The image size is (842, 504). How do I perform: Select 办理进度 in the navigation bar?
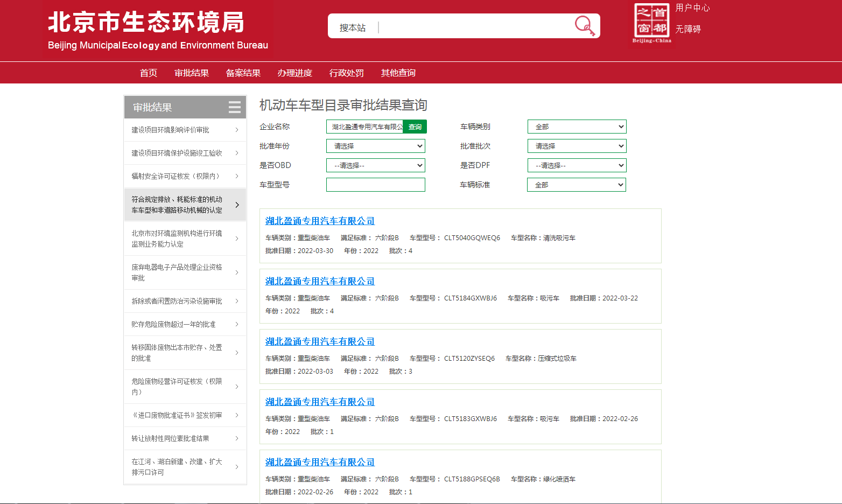click(294, 73)
